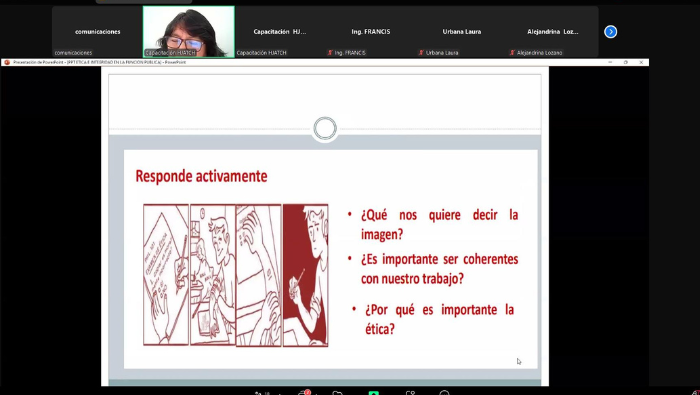The width and height of the screenshot is (700, 395).
Task: Select the Ing. FRANCIS participant tile
Action: [371, 32]
